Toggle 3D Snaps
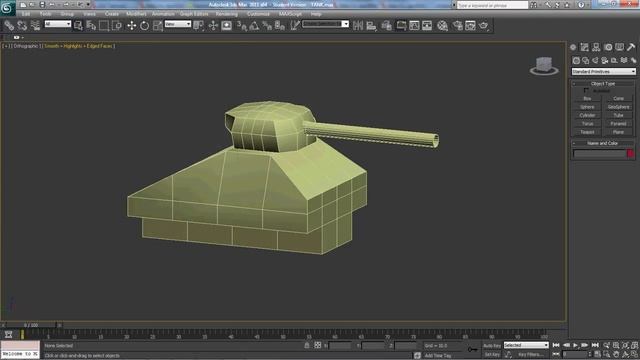640x360 pixels. tap(242, 26)
